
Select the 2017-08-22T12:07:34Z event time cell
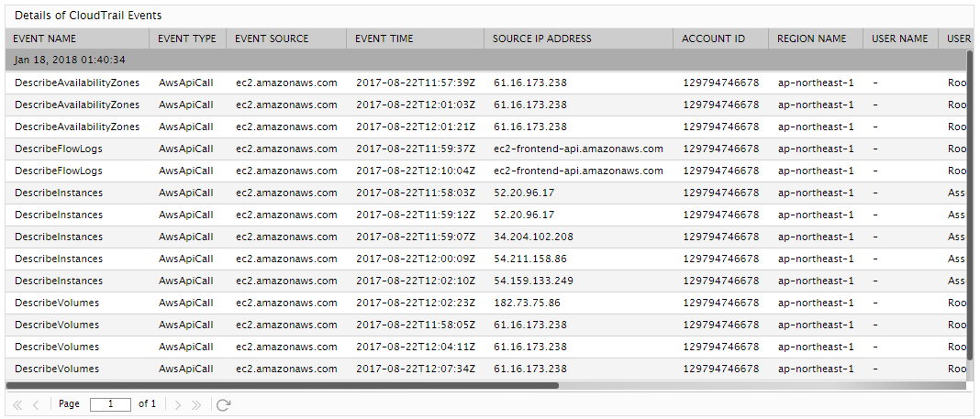416,369
